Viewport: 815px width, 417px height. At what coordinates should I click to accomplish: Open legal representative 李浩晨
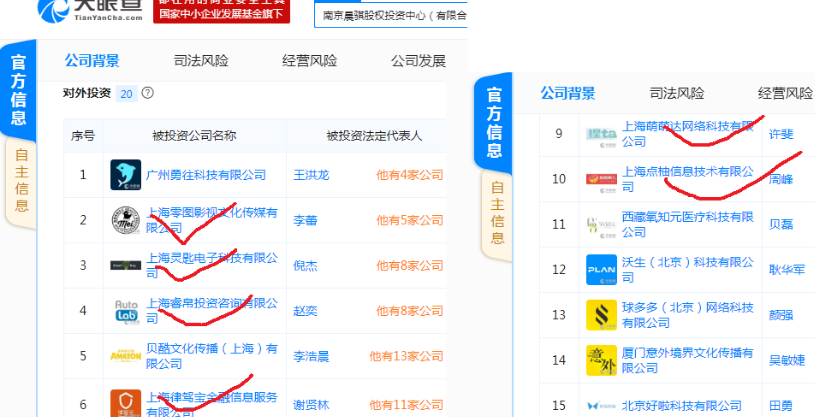(x=311, y=356)
